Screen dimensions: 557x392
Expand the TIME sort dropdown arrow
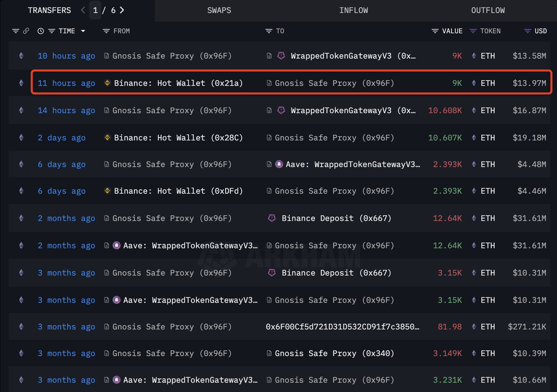[x=83, y=31]
